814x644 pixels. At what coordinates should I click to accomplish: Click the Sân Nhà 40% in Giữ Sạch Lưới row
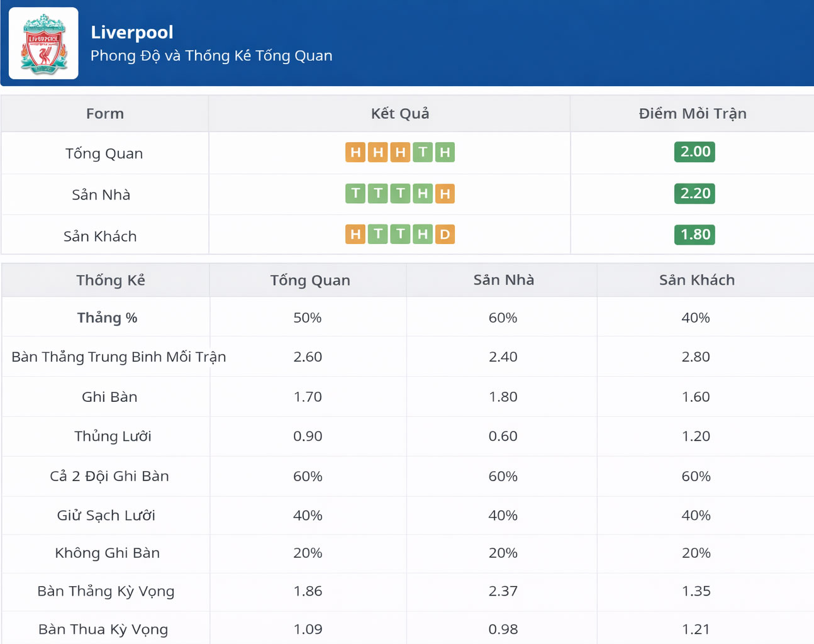(503, 516)
